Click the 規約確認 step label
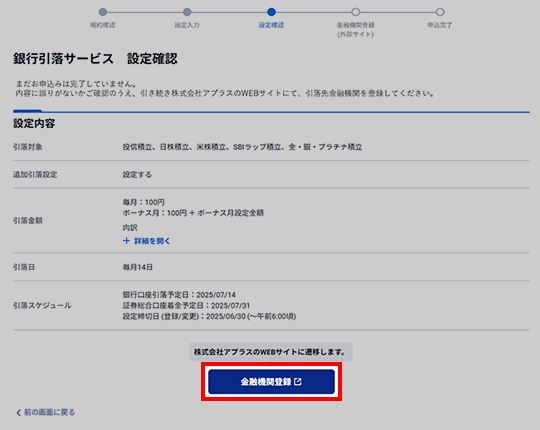This screenshot has width=540, height=430. 103,25
